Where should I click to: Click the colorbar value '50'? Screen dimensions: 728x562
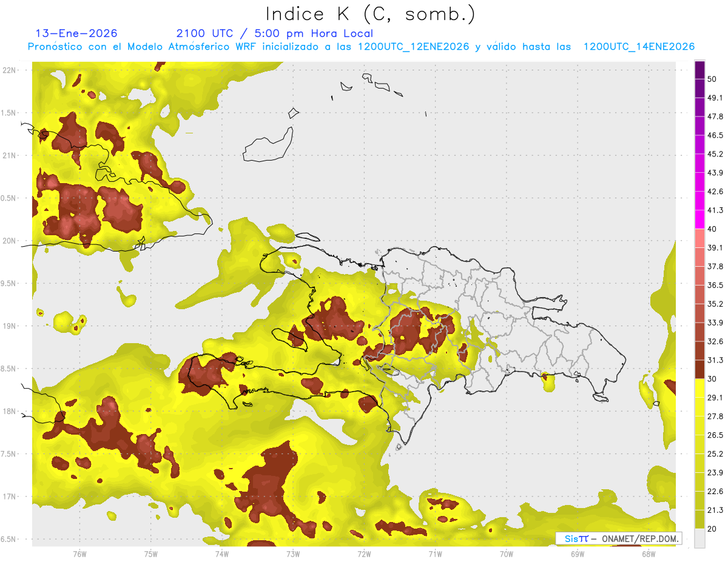click(713, 79)
